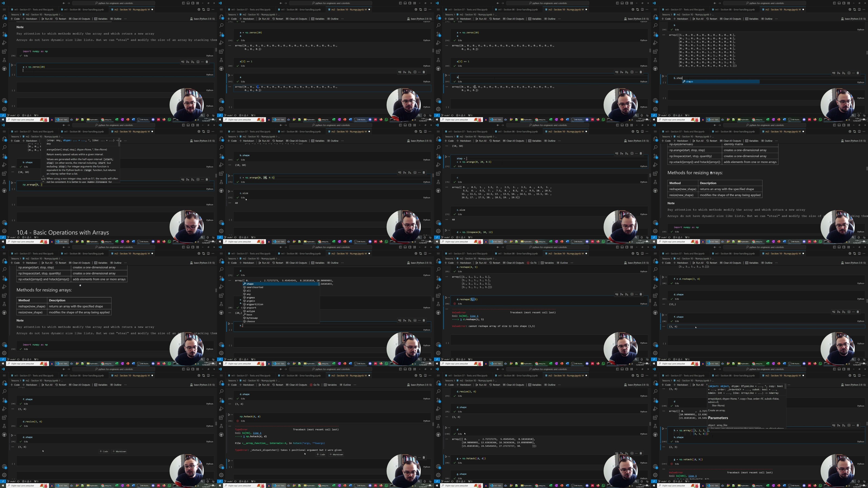
Task: Click GitHub icon in the np.eye(dimensao) table frame
Action: (x=655, y=191)
